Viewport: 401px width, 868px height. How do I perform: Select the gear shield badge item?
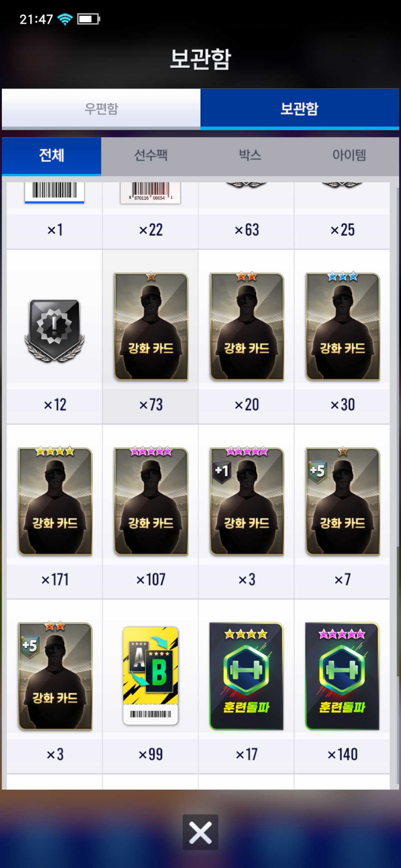(55, 331)
